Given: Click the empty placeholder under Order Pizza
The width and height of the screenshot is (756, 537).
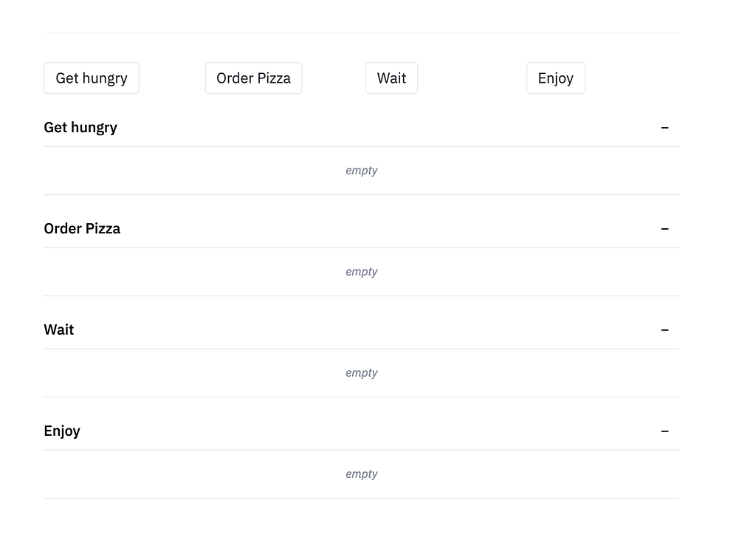Looking at the screenshot, I should pyautogui.click(x=361, y=271).
